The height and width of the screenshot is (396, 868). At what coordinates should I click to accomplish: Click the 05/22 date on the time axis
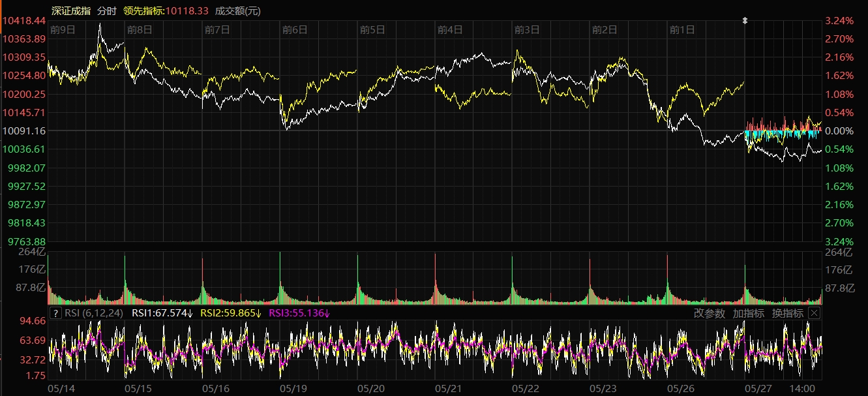click(525, 388)
